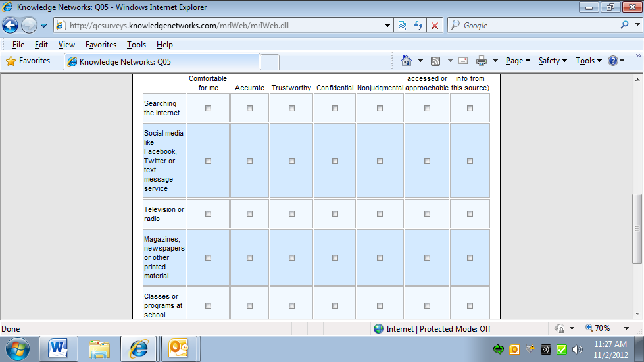Viewport: 644px width, 362px height.
Task: Open the zoom level dropdown arrow
Action: [626, 328]
